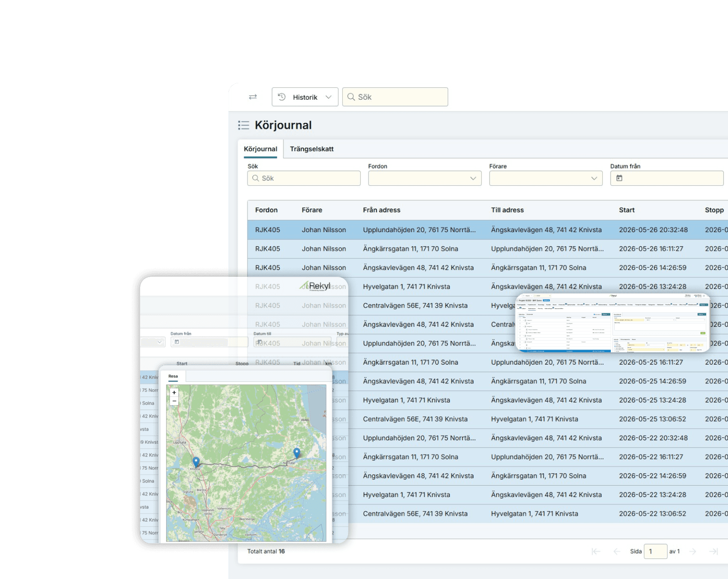
Task: Expand the Fordon filter dropdown
Action: pos(425,178)
